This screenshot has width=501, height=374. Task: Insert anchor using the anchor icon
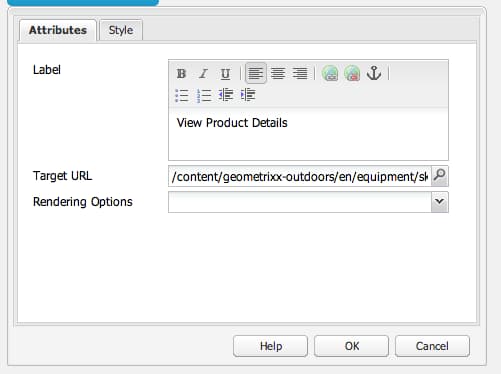coord(374,73)
